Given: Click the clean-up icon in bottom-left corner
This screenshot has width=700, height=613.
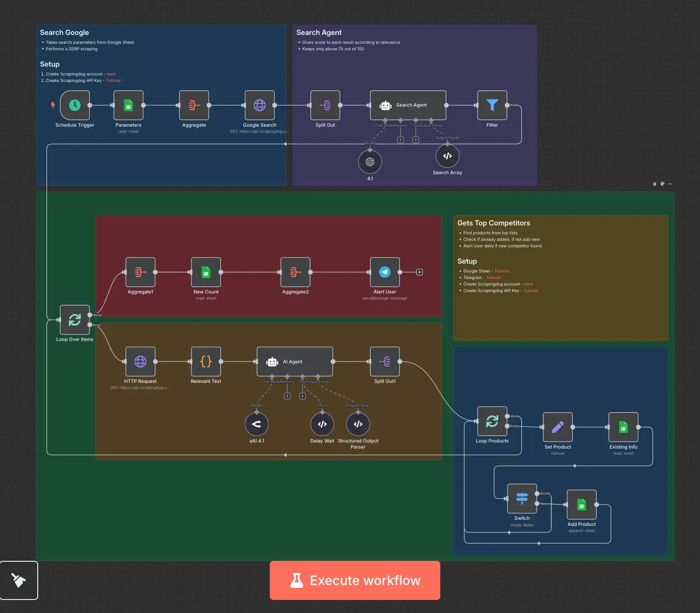Looking at the screenshot, I should pos(19,580).
